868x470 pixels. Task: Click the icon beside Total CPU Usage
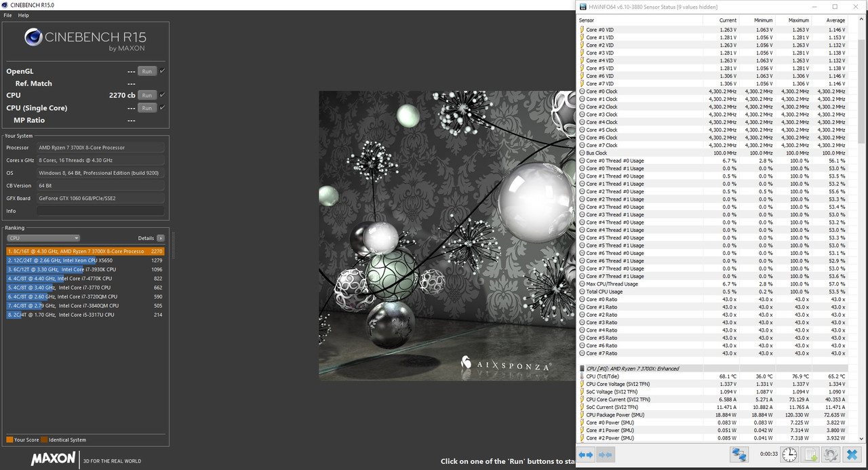click(583, 292)
